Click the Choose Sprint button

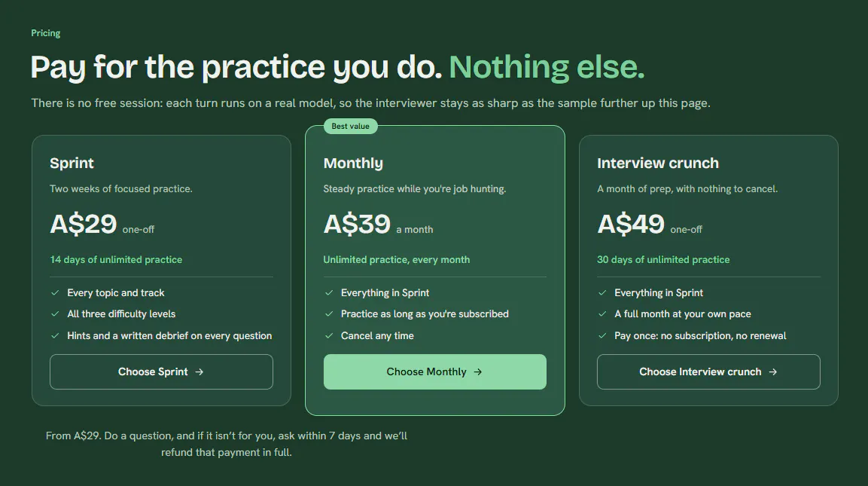[x=161, y=371]
